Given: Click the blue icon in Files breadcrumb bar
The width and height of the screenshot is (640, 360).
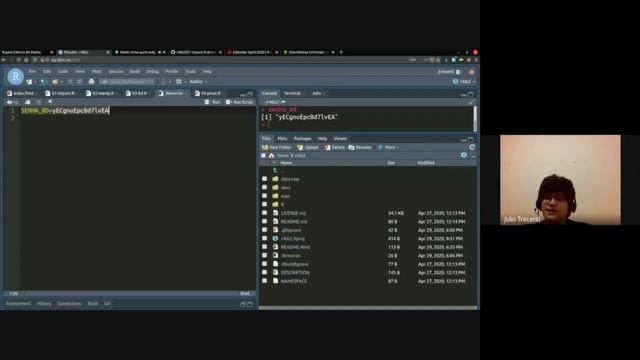Looking at the screenshot, I should 464,155.
